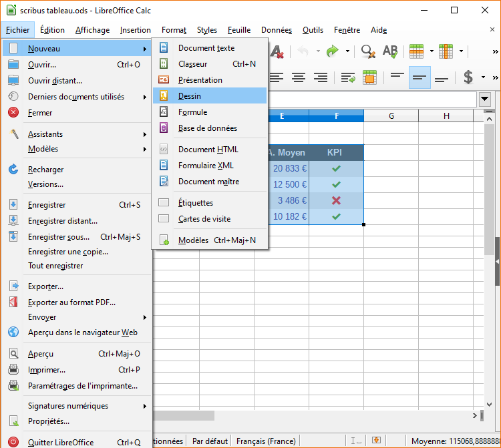
Task: Open the currency format dropdown arrow
Action: coord(483,77)
